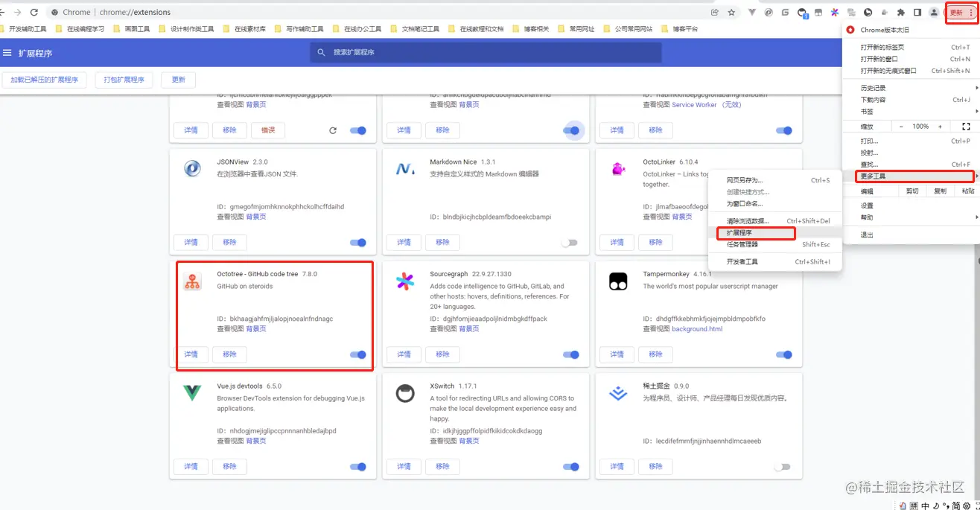Toggle the extension switch next to 错误 row
Viewport: 980px width, 510px height.
(358, 130)
